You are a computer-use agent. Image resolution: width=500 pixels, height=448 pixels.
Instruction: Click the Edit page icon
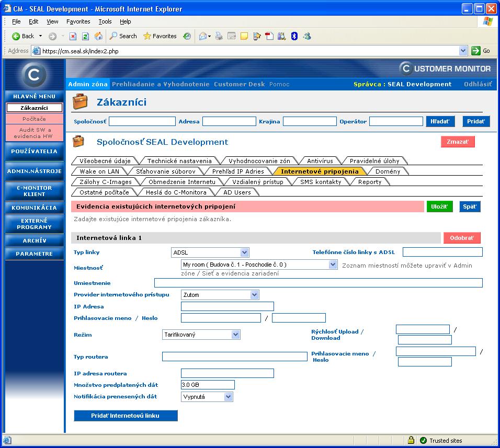point(232,36)
